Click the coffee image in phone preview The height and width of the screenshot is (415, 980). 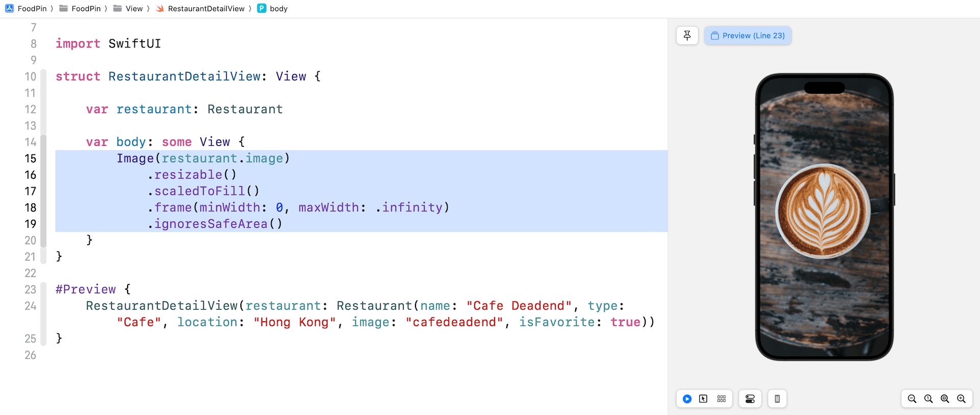[x=823, y=212]
